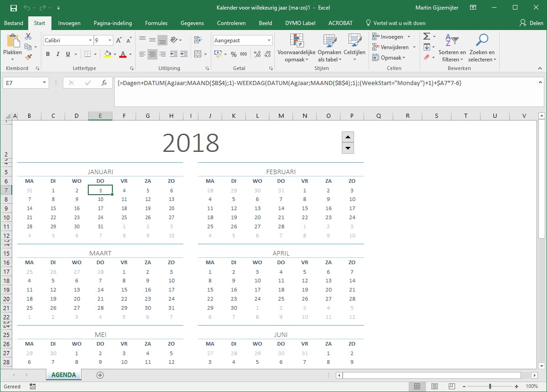Open the Calibri font dropdown
The image size is (547, 392).
(x=91, y=40)
